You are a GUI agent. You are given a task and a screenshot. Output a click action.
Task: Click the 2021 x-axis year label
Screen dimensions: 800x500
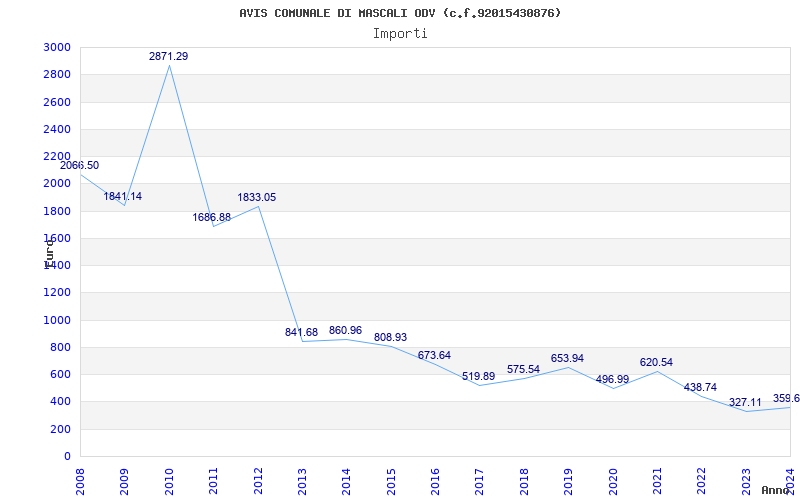[657, 481]
